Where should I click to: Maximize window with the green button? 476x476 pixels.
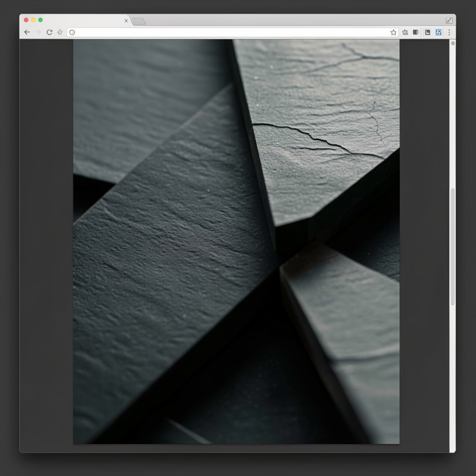[40, 20]
